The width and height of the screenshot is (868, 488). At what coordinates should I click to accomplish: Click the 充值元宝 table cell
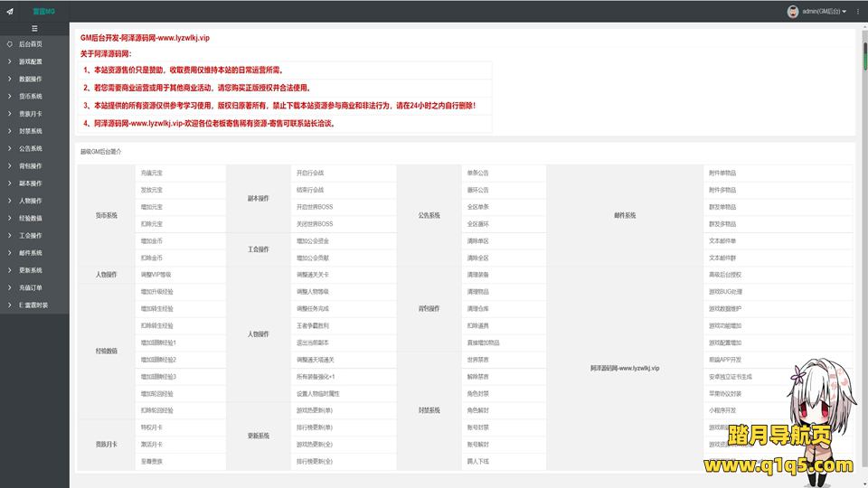152,172
